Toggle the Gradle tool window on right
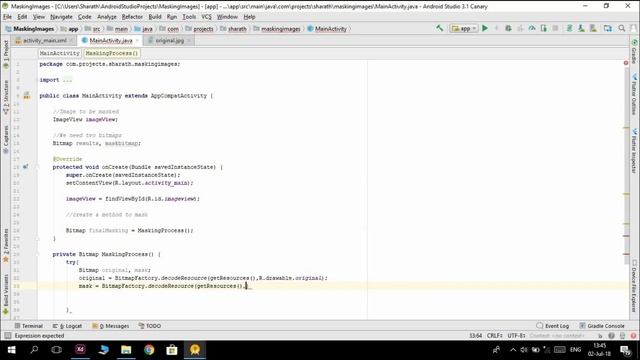Image resolution: width=640 pixels, height=360 pixels. coord(634,51)
